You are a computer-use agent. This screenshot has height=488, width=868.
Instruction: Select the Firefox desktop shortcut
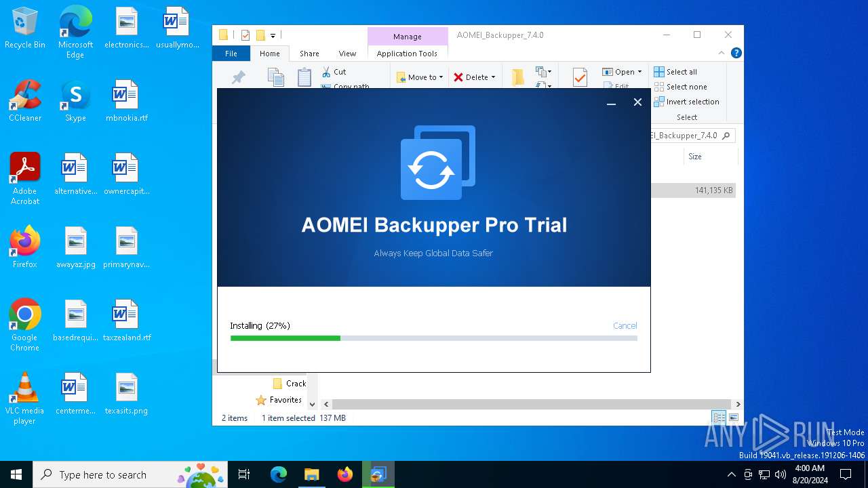(x=25, y=247)
